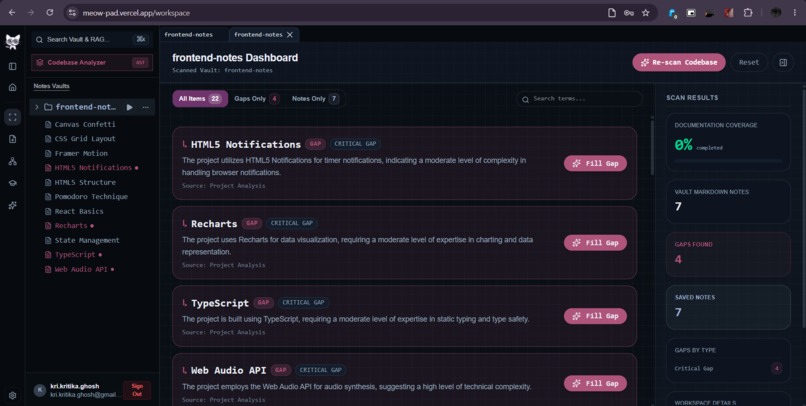806x406 pixels.
Task: Toggle the sidebar panel icon in left rail
Action: coord(13,66)
